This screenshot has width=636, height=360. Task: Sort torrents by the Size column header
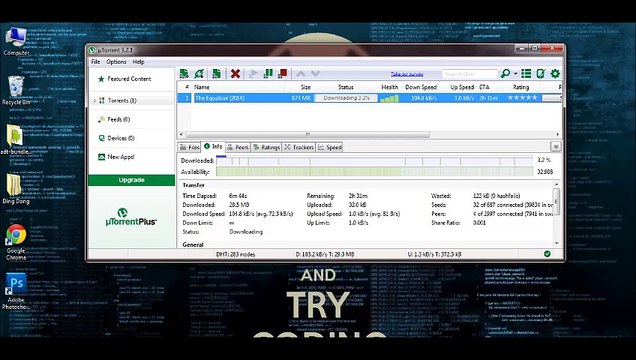(305, 87)
